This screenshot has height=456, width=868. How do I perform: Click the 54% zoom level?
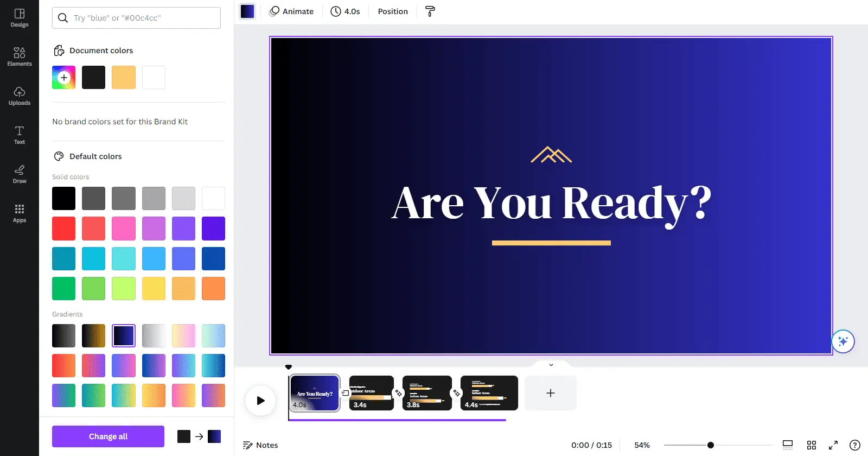[x=642, y=445]
